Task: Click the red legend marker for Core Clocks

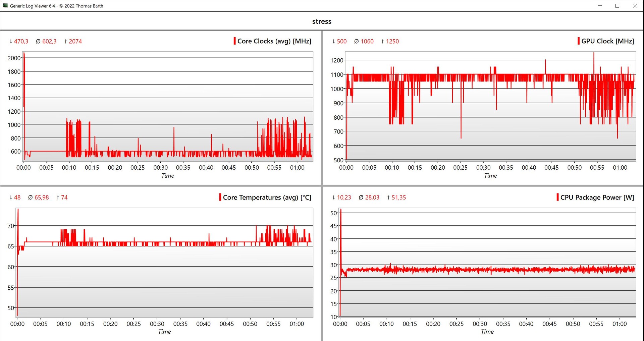Action: pyautogui.click(x=234, y=41)
